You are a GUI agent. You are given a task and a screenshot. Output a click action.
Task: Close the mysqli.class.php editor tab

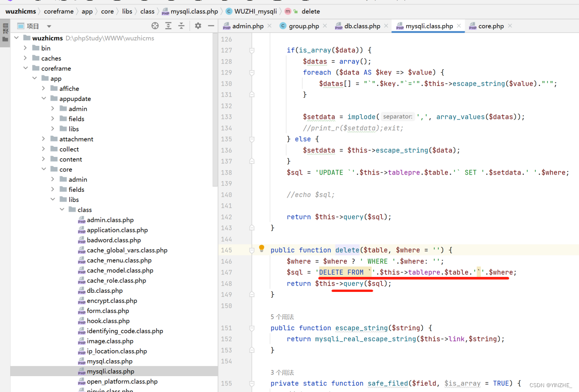coord(459,26)
